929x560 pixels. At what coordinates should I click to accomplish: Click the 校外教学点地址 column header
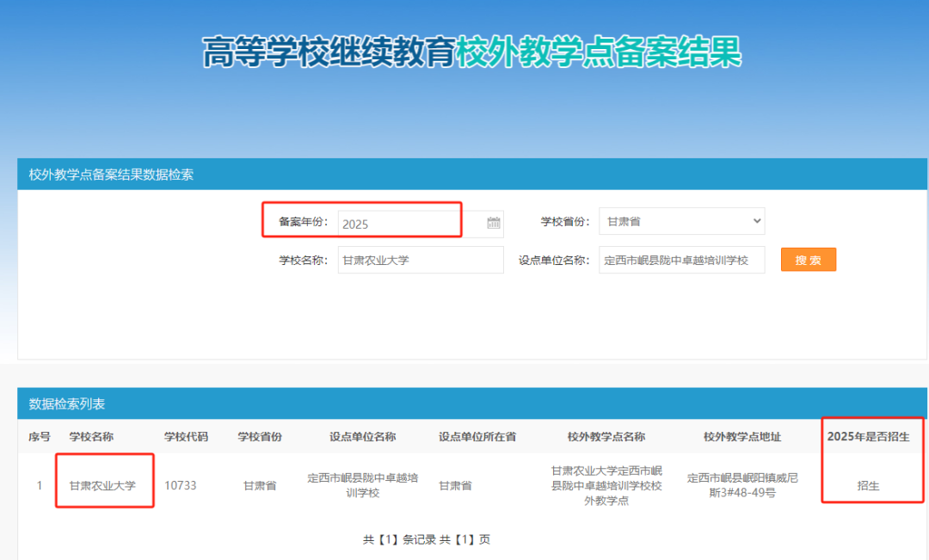[741, 437]
